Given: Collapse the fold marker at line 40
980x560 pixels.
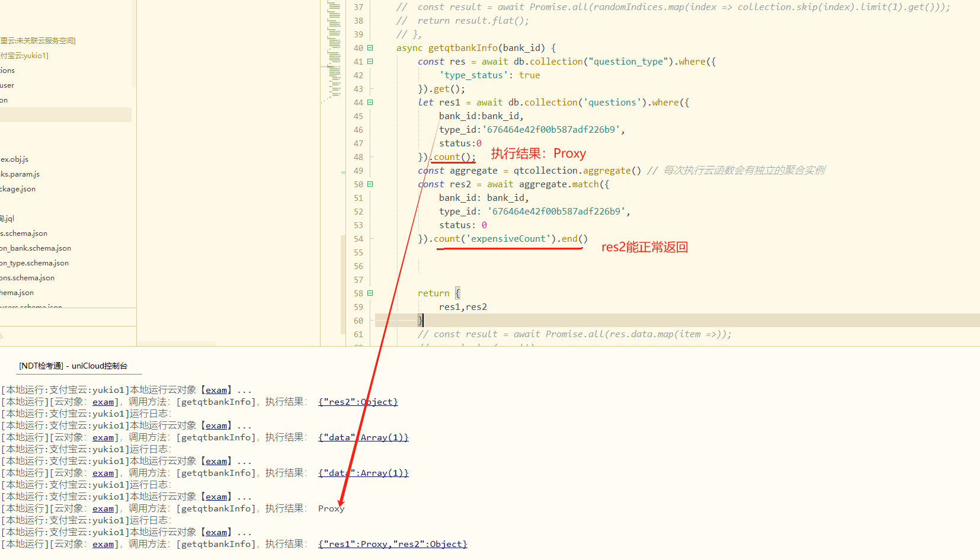Looking at the screenshot, I should [370, 48].
